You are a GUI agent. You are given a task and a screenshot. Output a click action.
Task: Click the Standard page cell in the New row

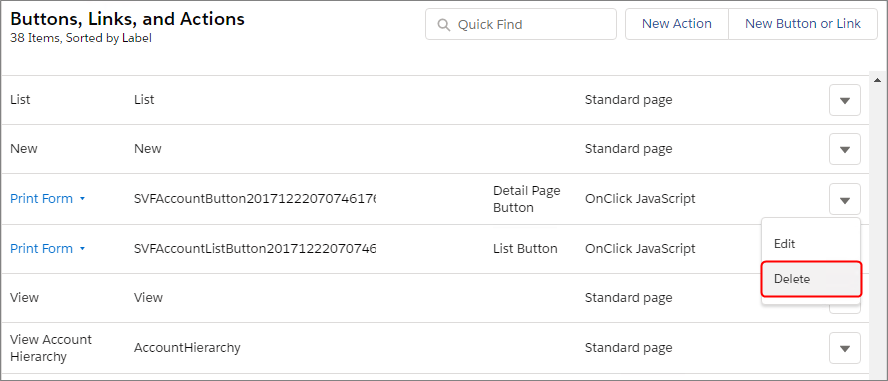click(629, 149)
